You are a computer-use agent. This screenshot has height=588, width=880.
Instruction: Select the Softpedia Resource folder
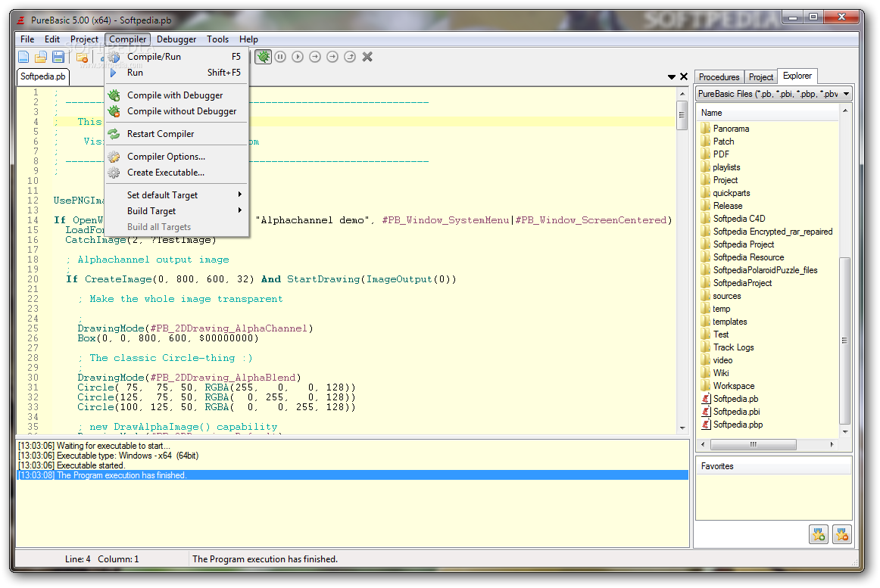[x=749, y=257]
